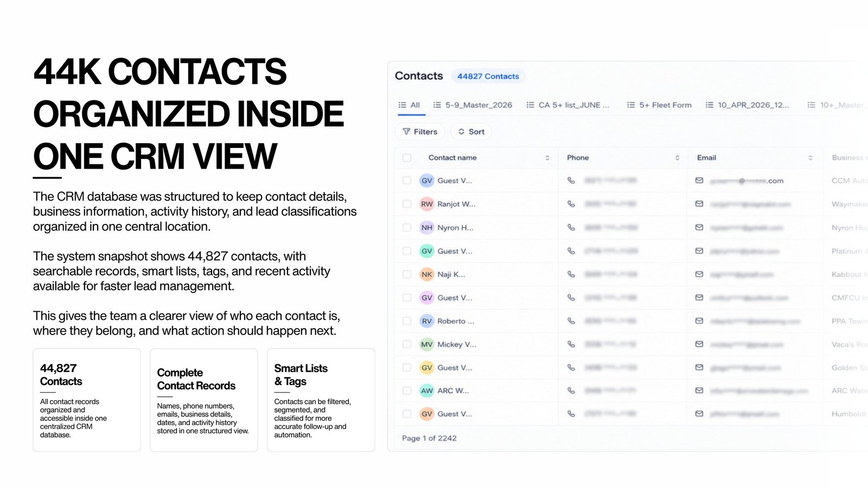
Task: Click the email envelope icon in the ARC W... row
Action: [699, 390]
